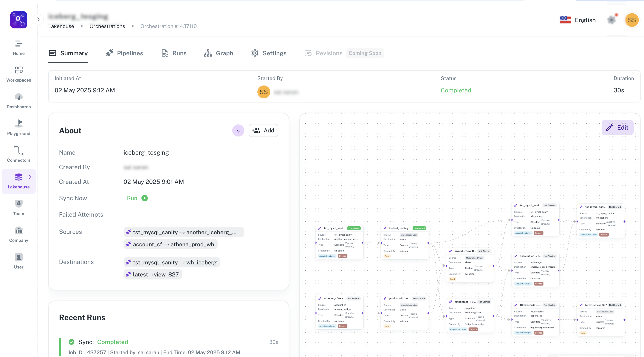
Task: Open the English language selector
Action: tap(577, 20)
